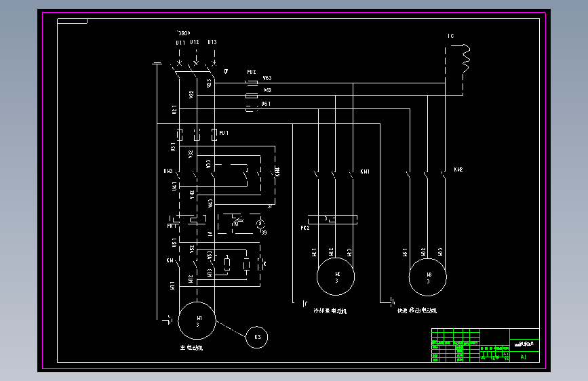588x381 pixels.
Task: Click ground symbol left of rapid-move motor label
Action: 392,302
